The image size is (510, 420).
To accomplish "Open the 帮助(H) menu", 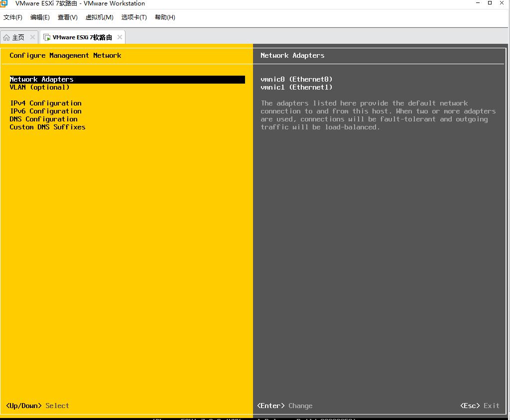I will [165, 17].
